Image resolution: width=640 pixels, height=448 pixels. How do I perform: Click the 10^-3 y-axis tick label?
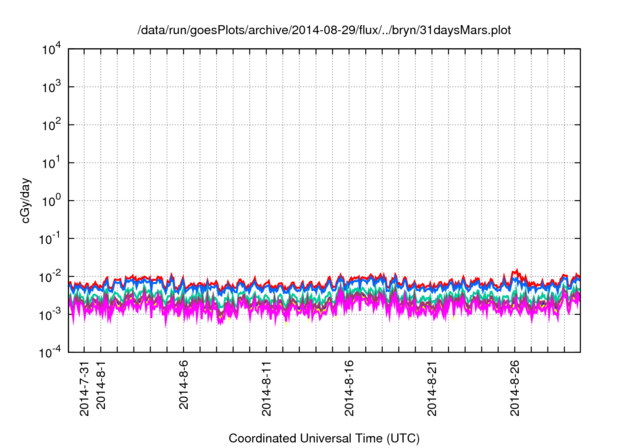pyautogui.click(x=50, y=314)
